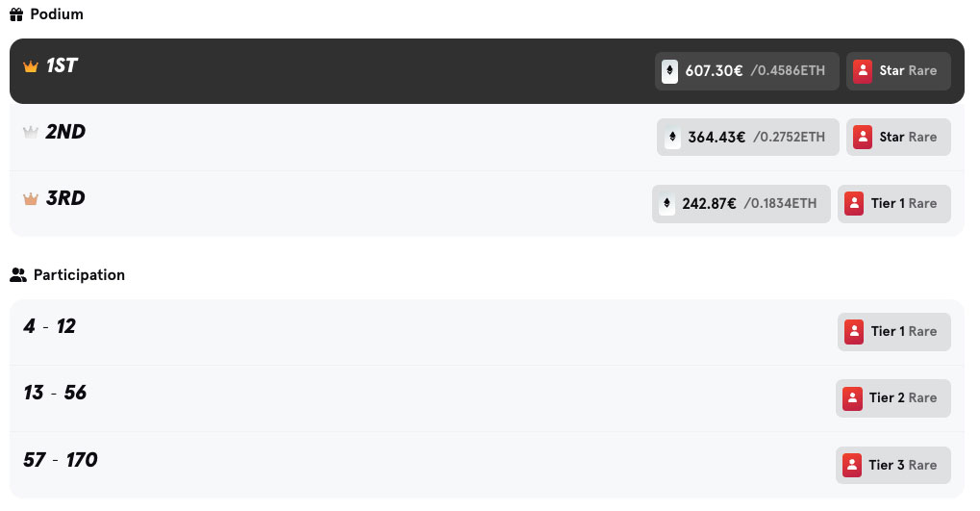Click the 607.30€ / 0.4586ETH prize badge

point(747,70)
